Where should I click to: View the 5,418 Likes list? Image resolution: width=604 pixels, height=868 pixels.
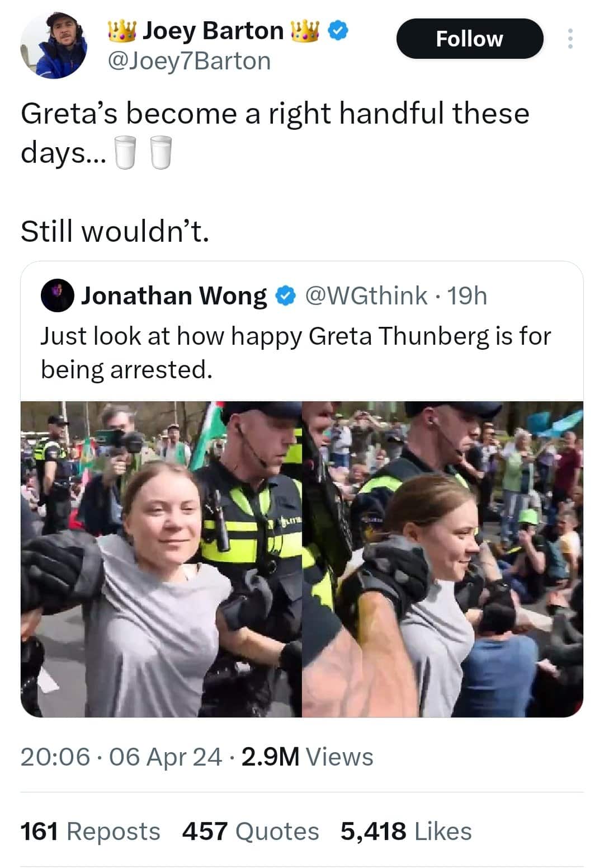tap(406, 831)
